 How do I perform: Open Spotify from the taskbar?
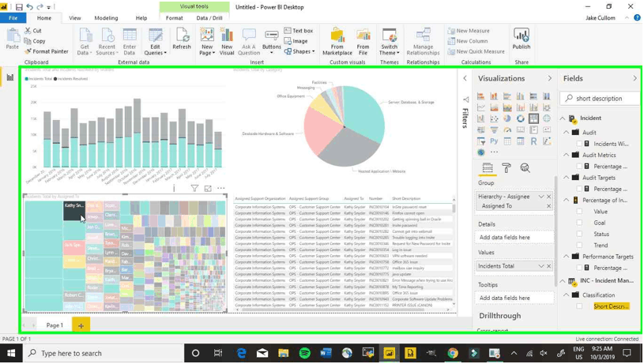(x=305, y=353)
